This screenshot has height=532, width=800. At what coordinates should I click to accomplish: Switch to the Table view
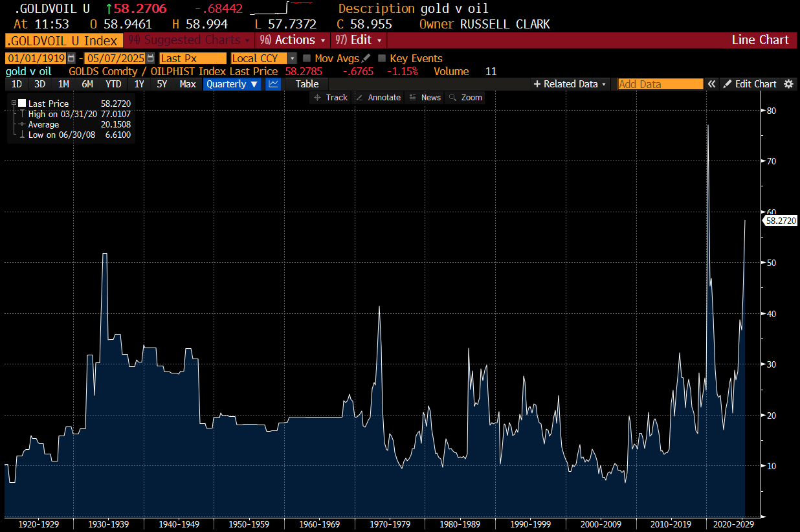307,83
